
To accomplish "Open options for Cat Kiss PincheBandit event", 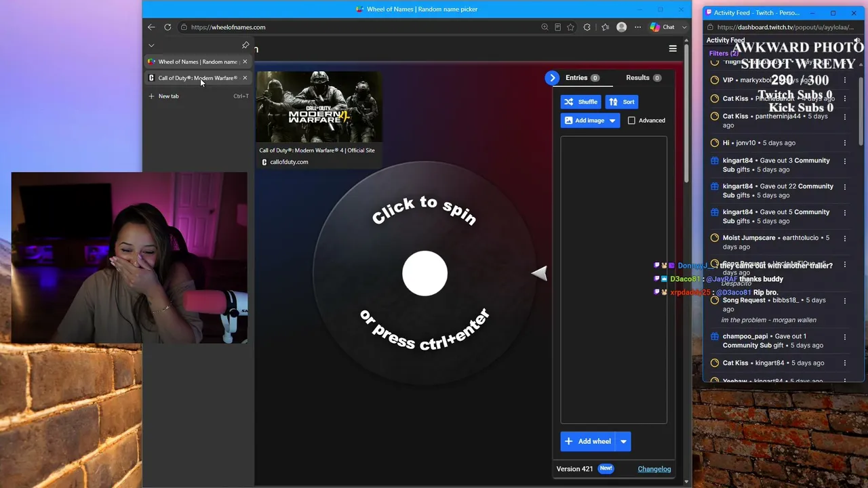I will tap(845, 98).
